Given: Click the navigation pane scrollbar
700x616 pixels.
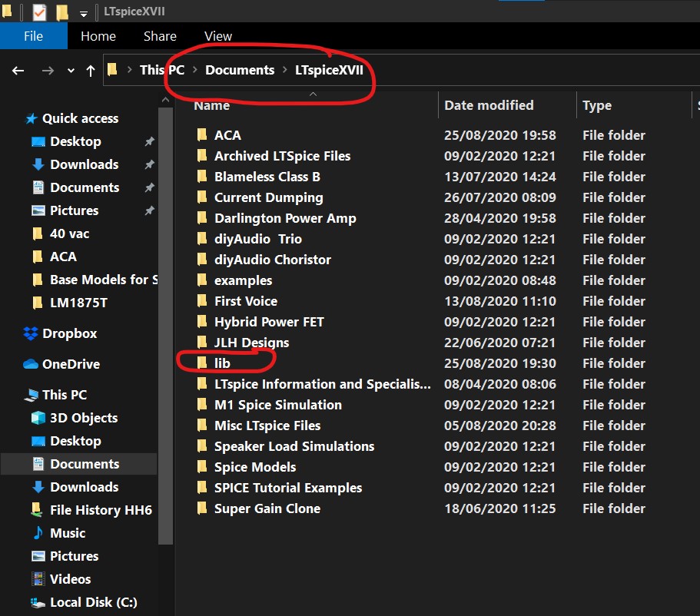Looking at the screenshot, I should (166, 326).
